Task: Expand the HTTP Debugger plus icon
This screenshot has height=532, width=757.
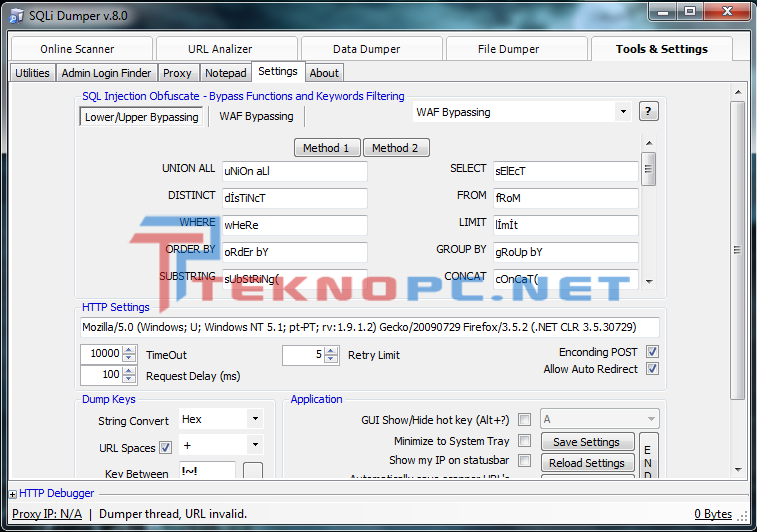Action: pos(13,494)
